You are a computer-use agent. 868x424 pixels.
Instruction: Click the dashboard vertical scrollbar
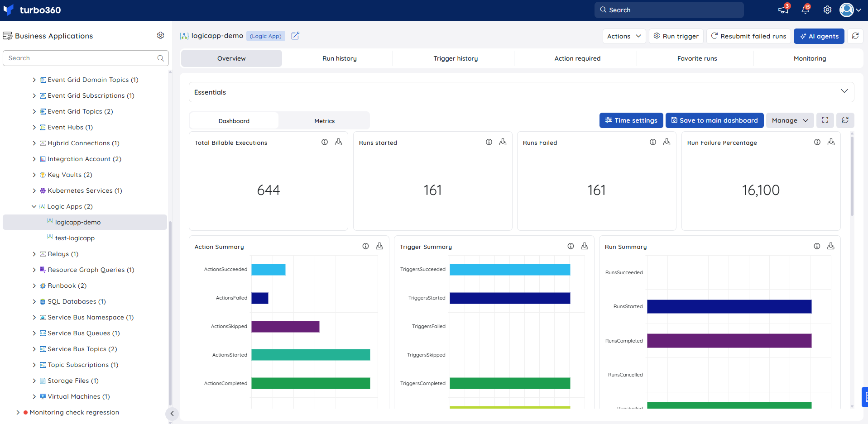(852, 176)
